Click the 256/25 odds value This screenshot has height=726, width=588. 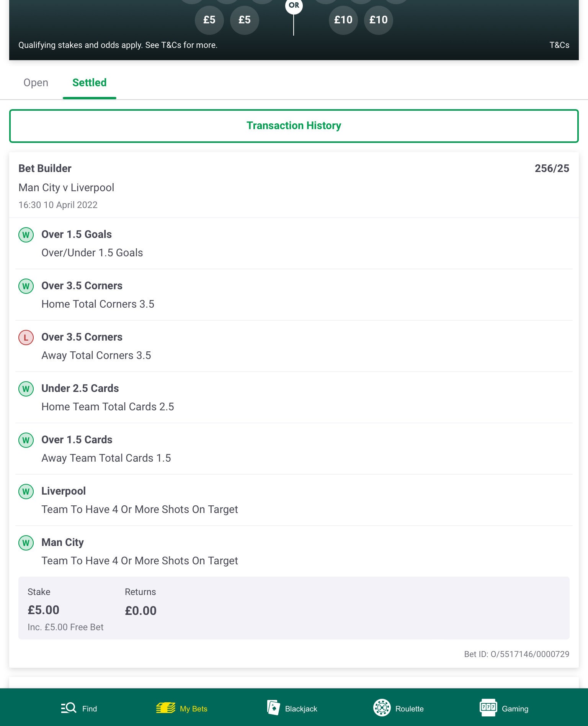552,169
